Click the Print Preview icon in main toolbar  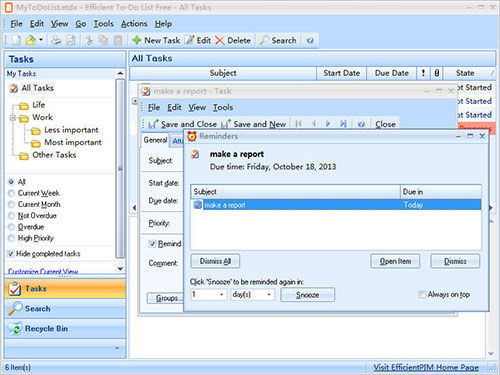click(x=71, y=40)
